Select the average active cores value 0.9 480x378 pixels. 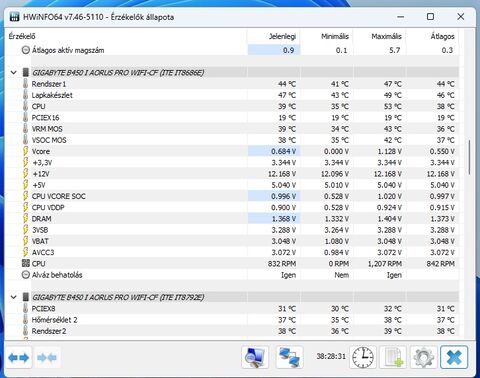click(288, 50)
